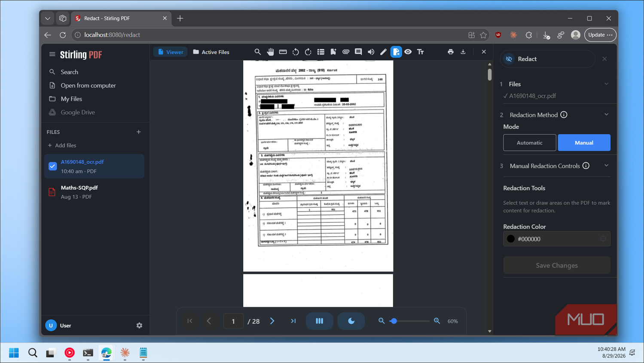The width and height of the screenshot is (644, 363).
Task: Uncheck the A1690148_ocr.pdf checkbox
Action: coord(52,166)
